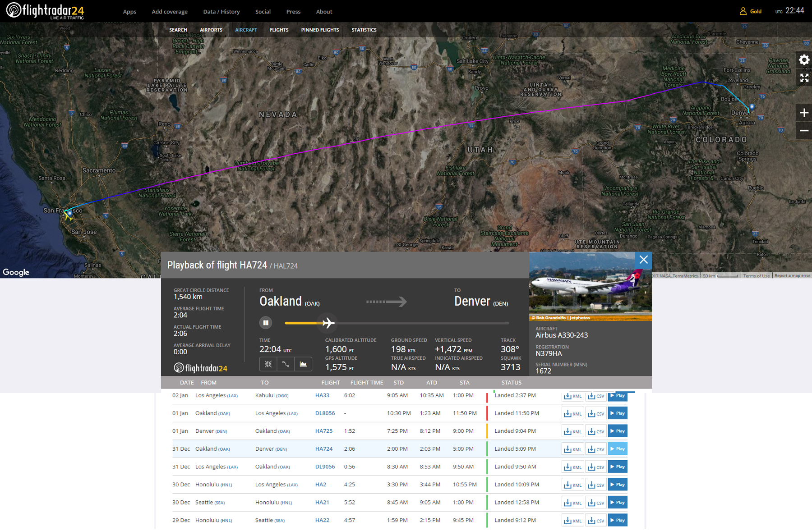The height and width of the screenshot is (531, 812).
Task: Click the Gold subscription label
Action: (x=756, y=12)
